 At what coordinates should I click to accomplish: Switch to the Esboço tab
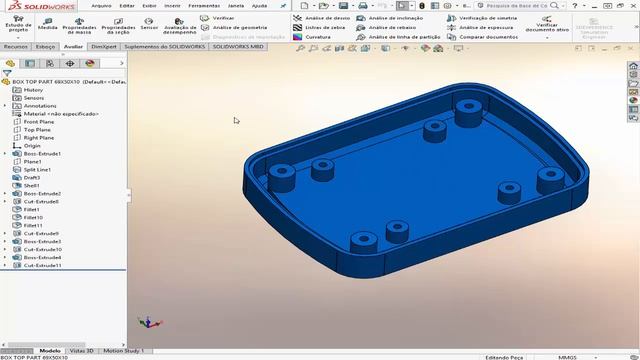(x=45, y=47)
